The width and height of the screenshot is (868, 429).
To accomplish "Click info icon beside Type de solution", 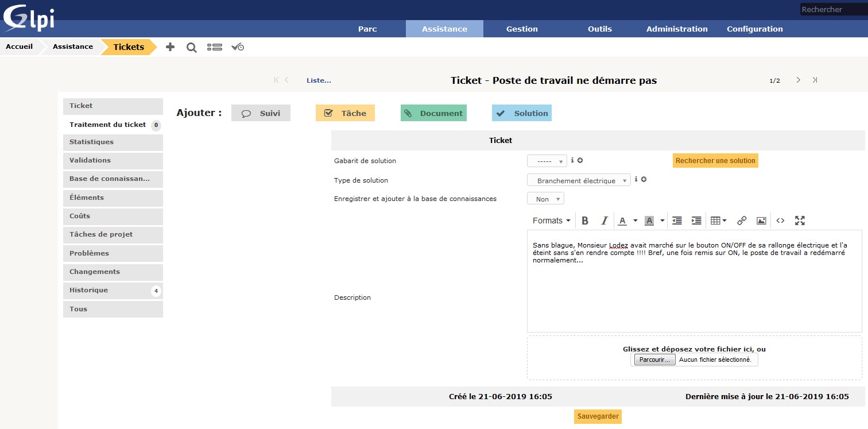I will pyautogui.click(x=636, y=180).
